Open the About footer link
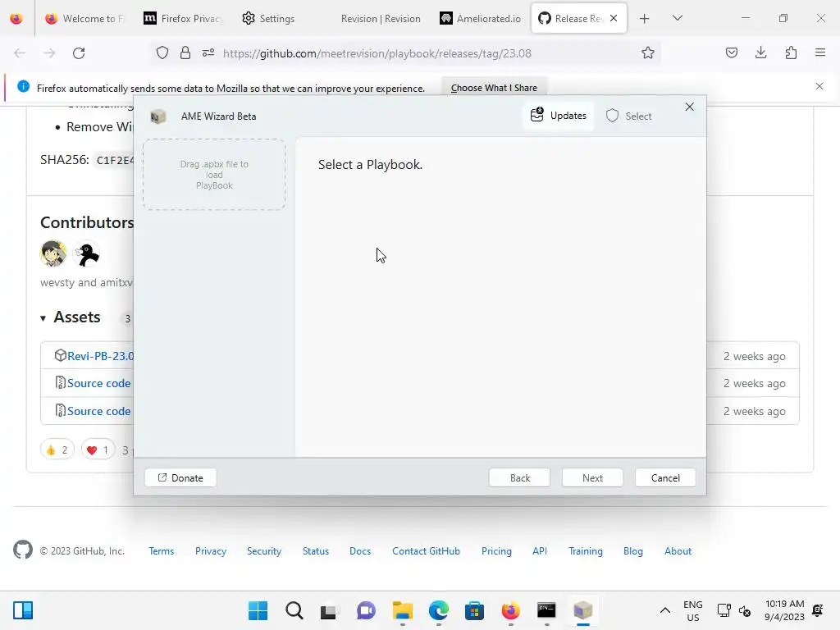Screen dimensions: 840x630 pyautogui.click(x=678, y=550)
